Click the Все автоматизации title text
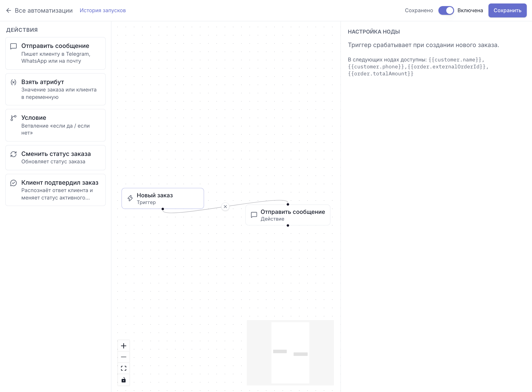This screenshot has width=532, height=392. tap(44, 10)
